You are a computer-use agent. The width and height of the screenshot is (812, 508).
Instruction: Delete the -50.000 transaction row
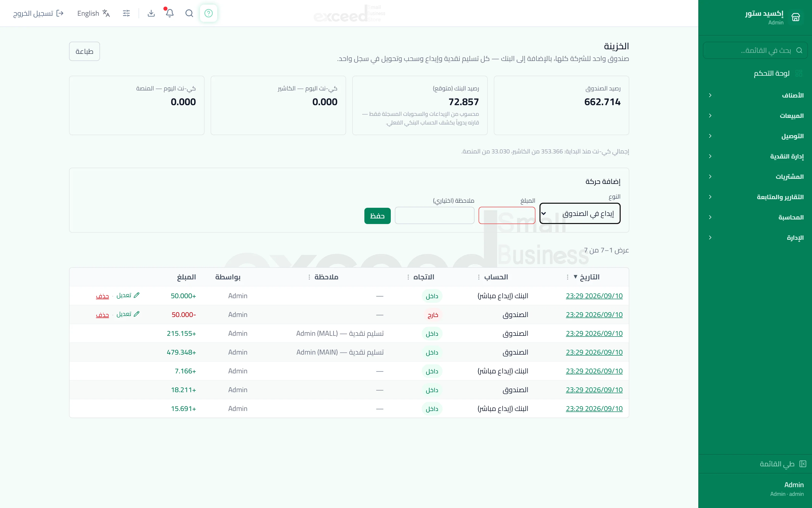pos(102,315)
